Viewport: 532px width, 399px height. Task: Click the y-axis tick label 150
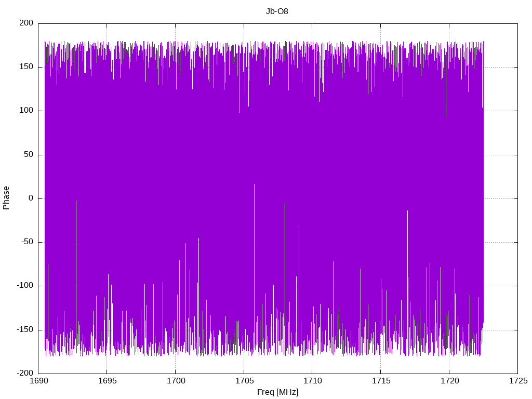26,67
